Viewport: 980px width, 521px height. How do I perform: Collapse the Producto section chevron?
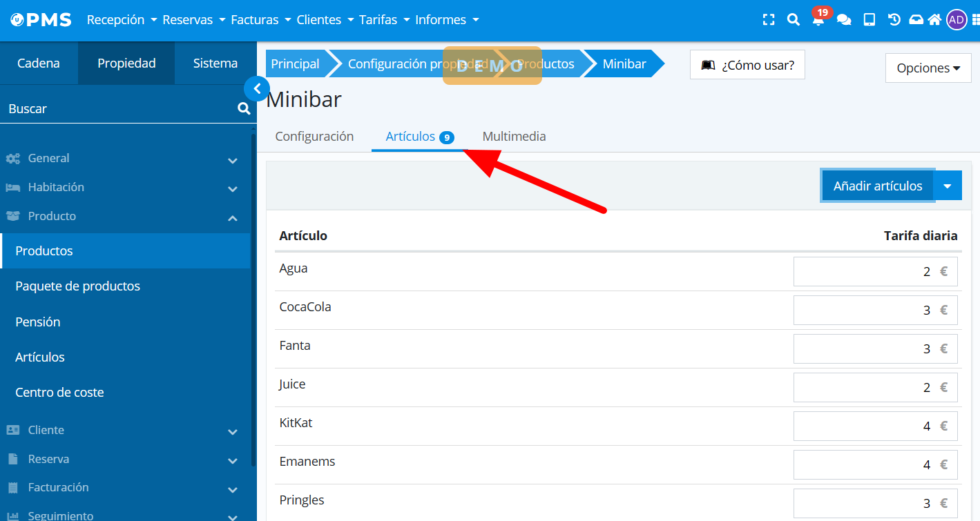233,218
